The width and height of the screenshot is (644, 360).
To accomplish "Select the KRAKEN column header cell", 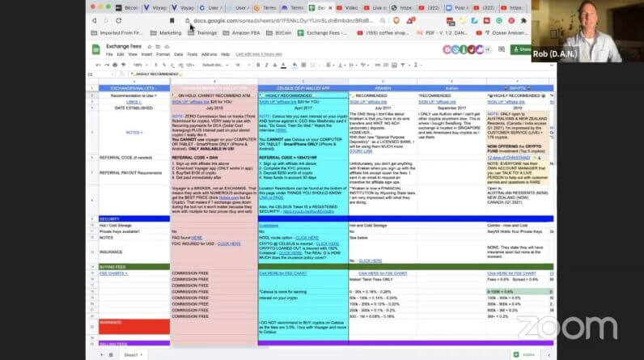I will (383, 88).
